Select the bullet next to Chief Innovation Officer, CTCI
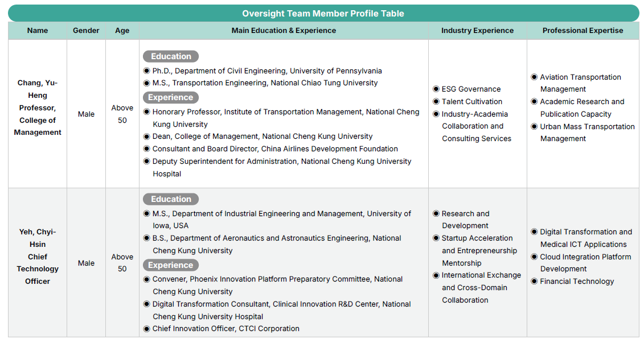Screen dimensions: 644x343 click(147, 328)
